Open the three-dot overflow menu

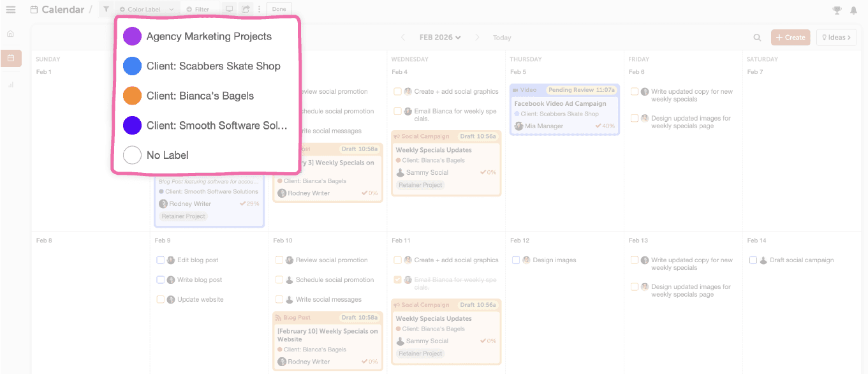coord(259,8)
